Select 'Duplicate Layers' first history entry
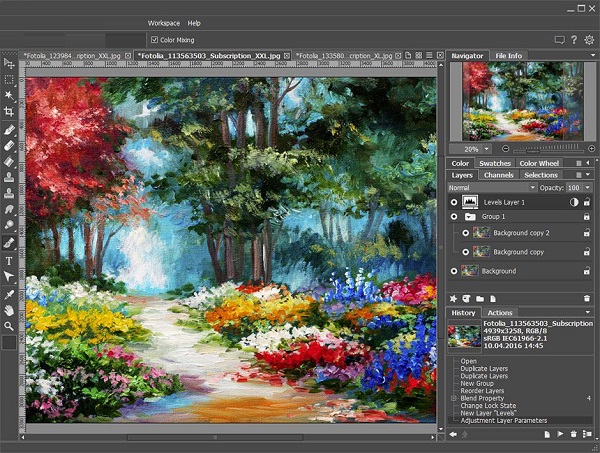Screen dimensions: 600x453 (x=484, y=368)
